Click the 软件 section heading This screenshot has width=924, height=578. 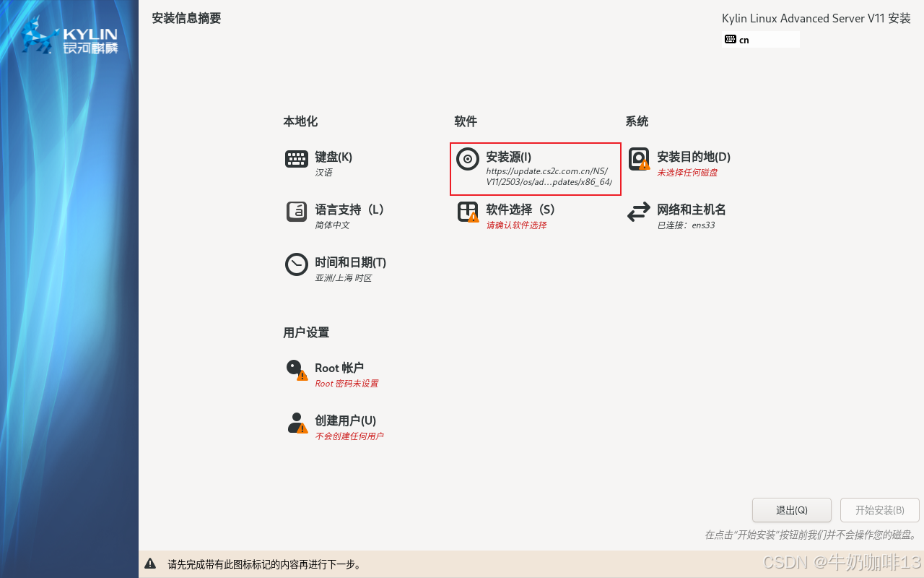(x=466, y=121)
